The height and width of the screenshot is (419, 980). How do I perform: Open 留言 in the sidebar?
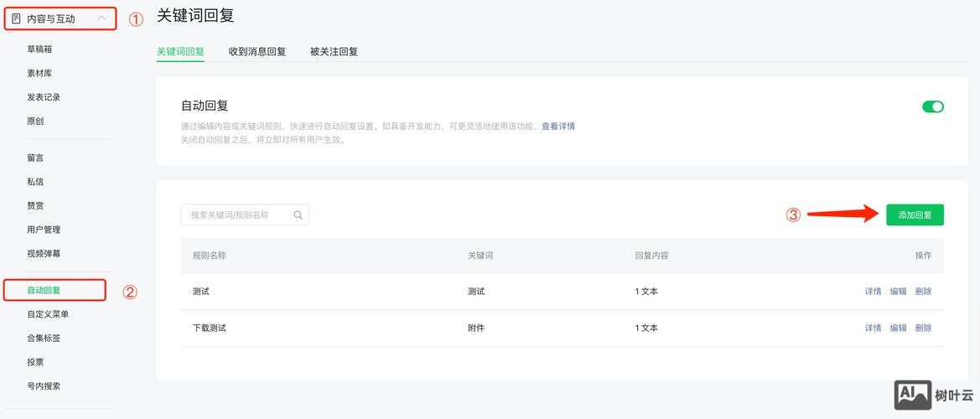pos(35,158)
